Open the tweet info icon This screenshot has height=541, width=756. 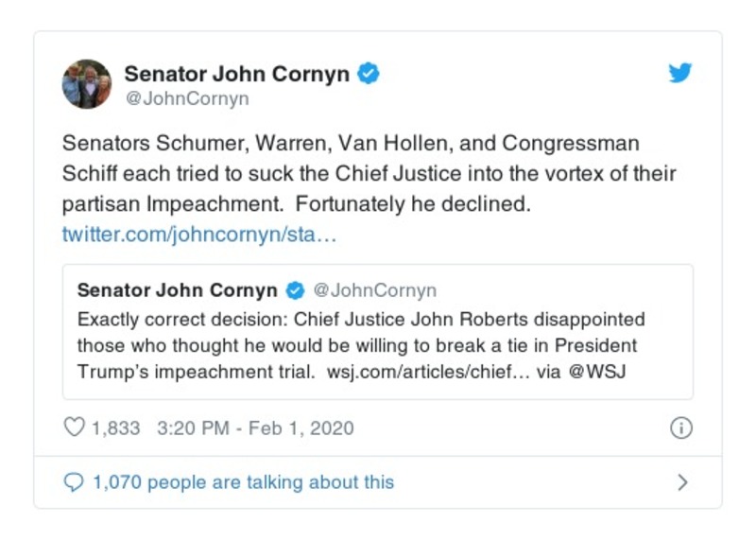coord(680,428)
